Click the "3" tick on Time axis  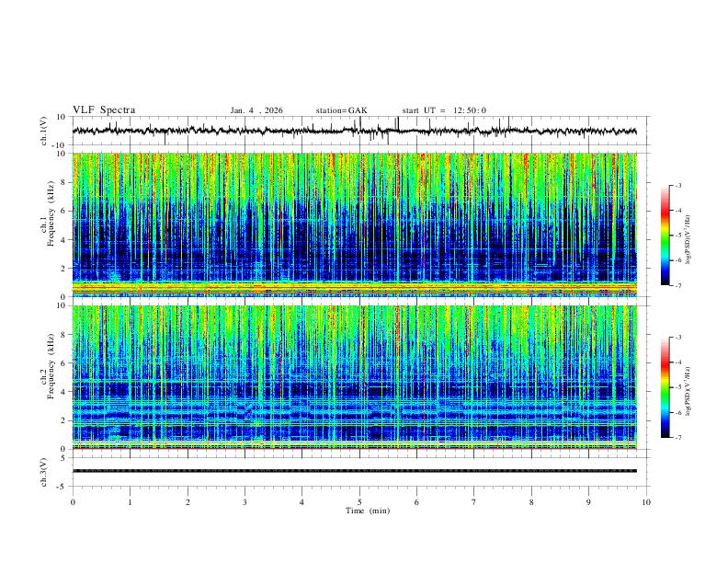point(245,502)
